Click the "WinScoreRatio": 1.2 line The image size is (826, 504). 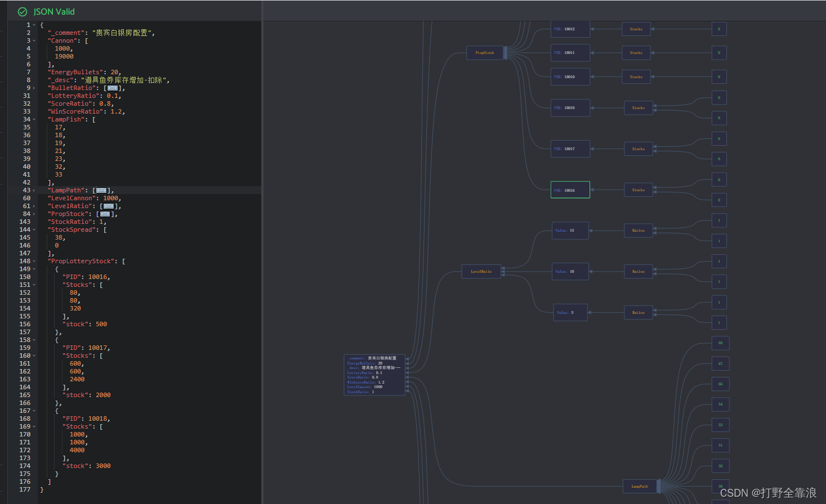[86, 112]
